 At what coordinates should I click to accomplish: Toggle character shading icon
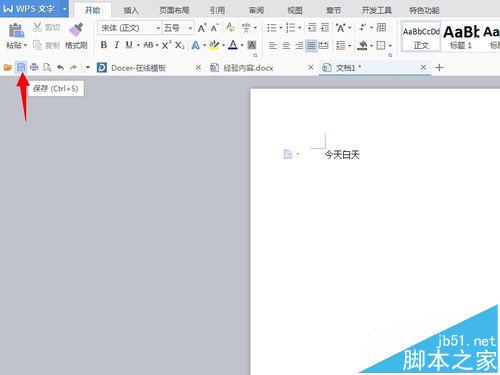point(252,45)
